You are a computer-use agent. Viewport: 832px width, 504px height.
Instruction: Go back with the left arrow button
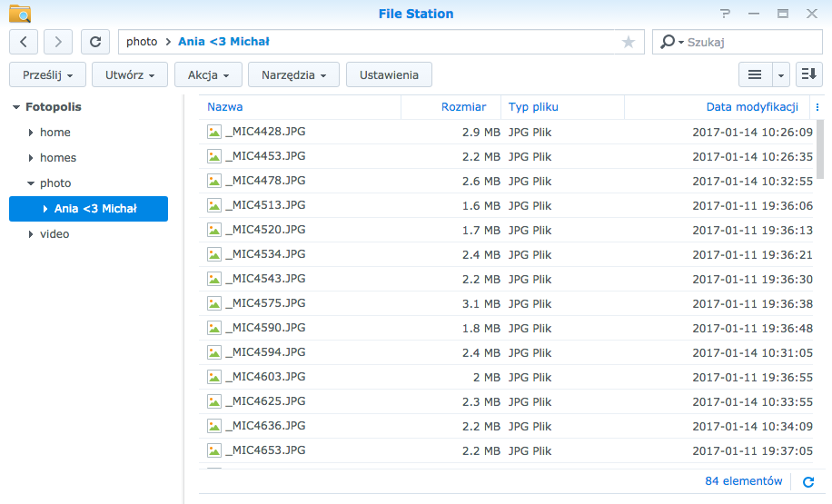pyautogui.click(x=24, y=42)
